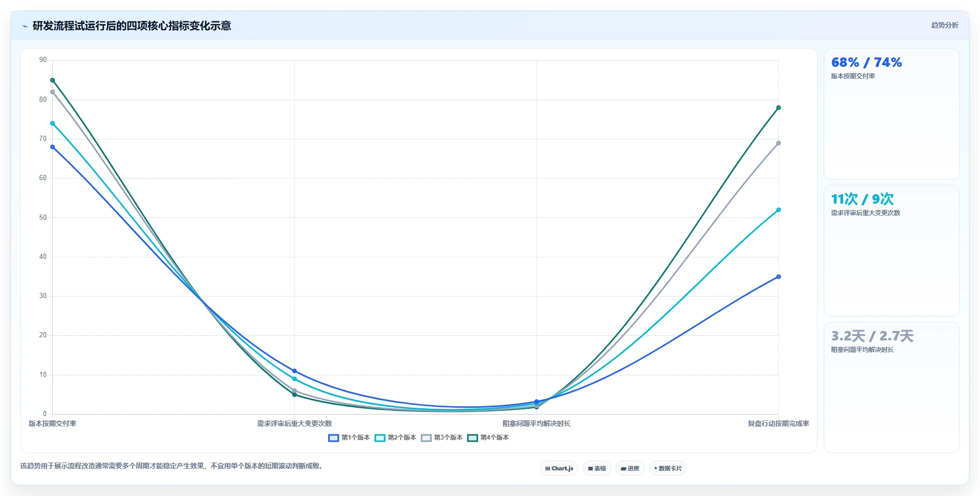
Task: Click the 阻塞问题平均解决时长 x-axis label
Action: (536, 424)
